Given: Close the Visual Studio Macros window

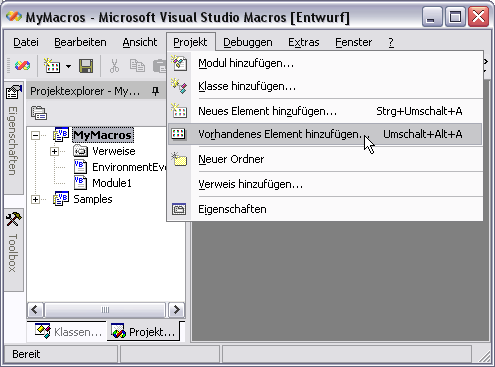Looking at the screenshot, I should pyautogui.click(x=479, y=17).
